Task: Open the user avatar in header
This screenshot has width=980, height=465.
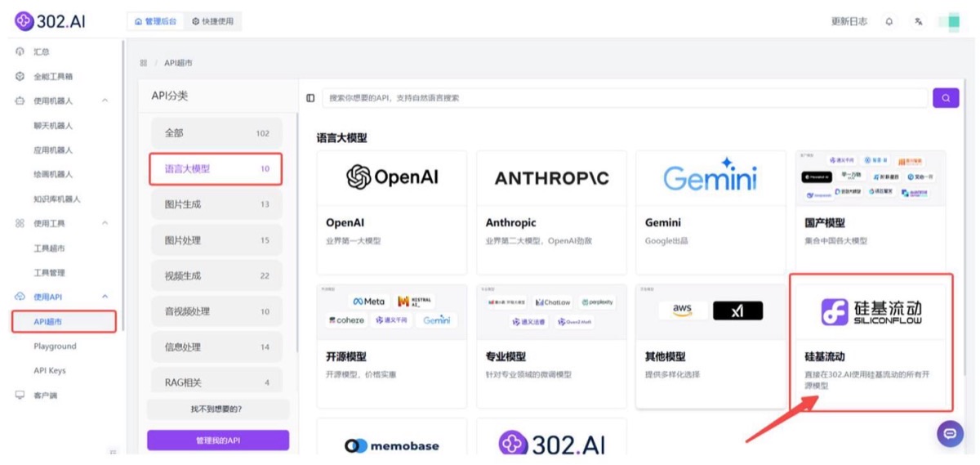Action: point(949,21)
